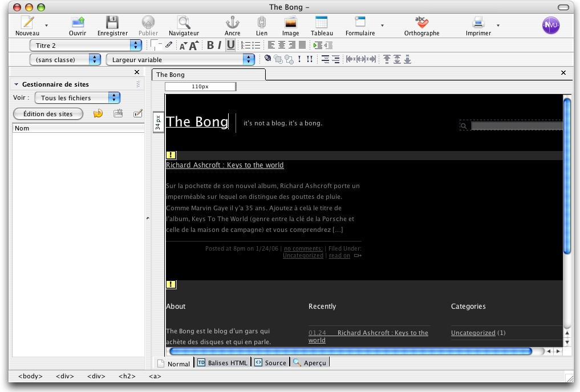Create a new folder in site manager
Viewport: 580px width, 392px height.
[118, 113]
